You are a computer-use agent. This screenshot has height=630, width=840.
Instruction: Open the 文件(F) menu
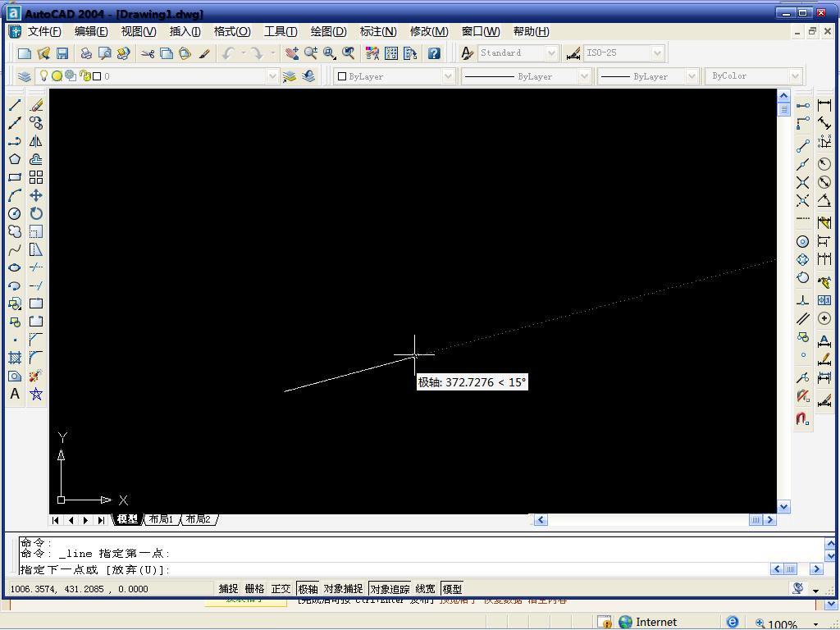(x=44, y=32)
